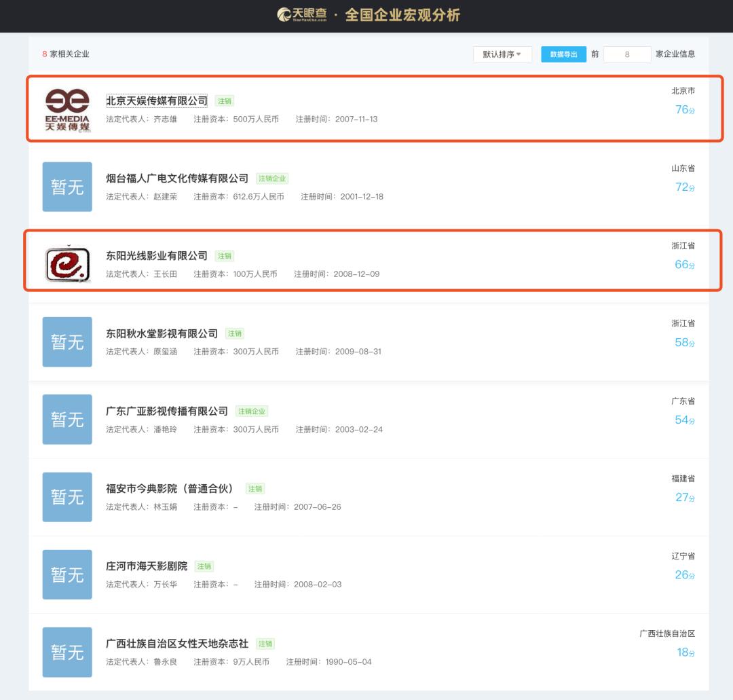
Task: Click registration date 2007-11-13
Action: (x=356, y=119)
